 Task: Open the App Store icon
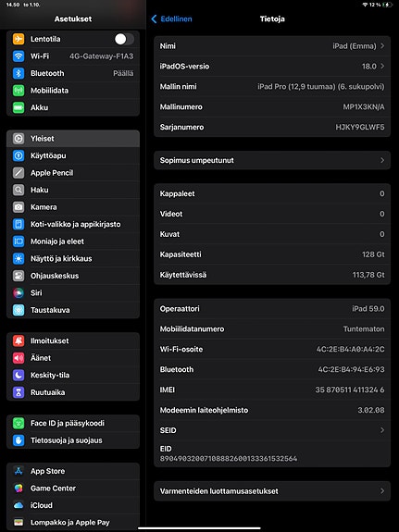19,471
